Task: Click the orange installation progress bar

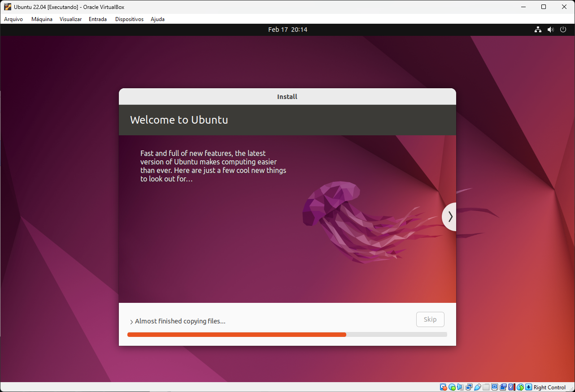Action: [237, 335]
